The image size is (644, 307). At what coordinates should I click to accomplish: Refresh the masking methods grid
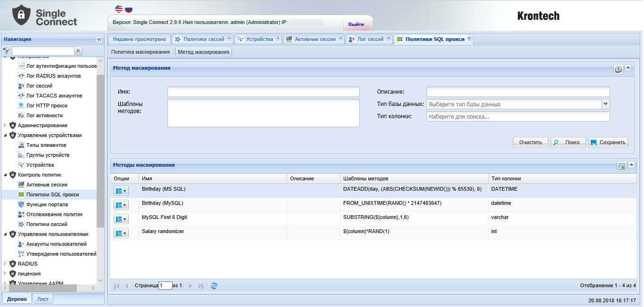pos(214,285)
